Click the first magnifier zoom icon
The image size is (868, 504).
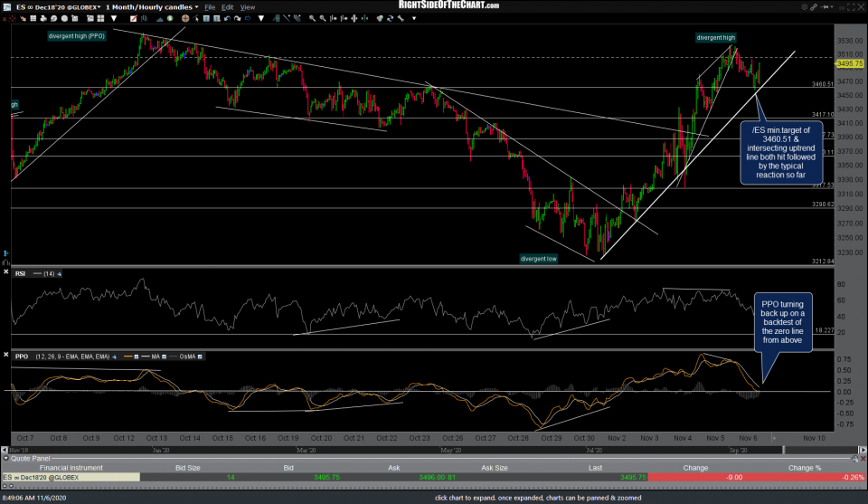tap(312, 18)
